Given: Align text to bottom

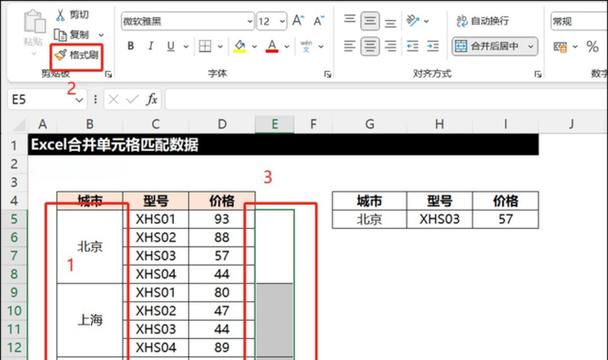Looking at the screenshot, I should pyautogui.click(x=390, y=22).
